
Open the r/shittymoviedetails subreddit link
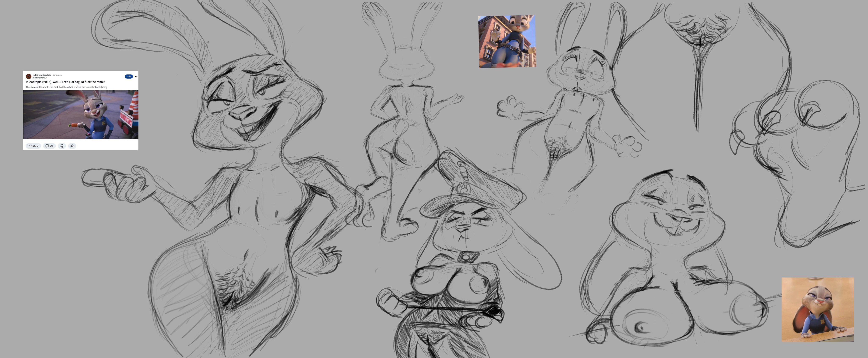pyautogui.click(x=42, y=75)
